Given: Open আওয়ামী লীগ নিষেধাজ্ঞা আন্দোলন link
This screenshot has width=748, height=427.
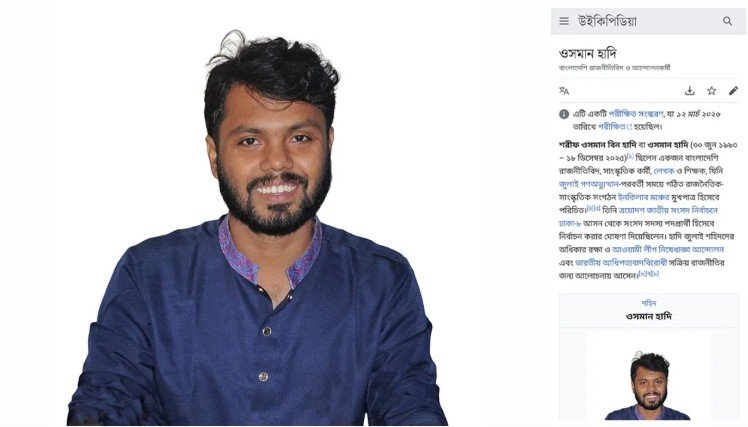Looking at the screenshot, I should click(668, 249).
